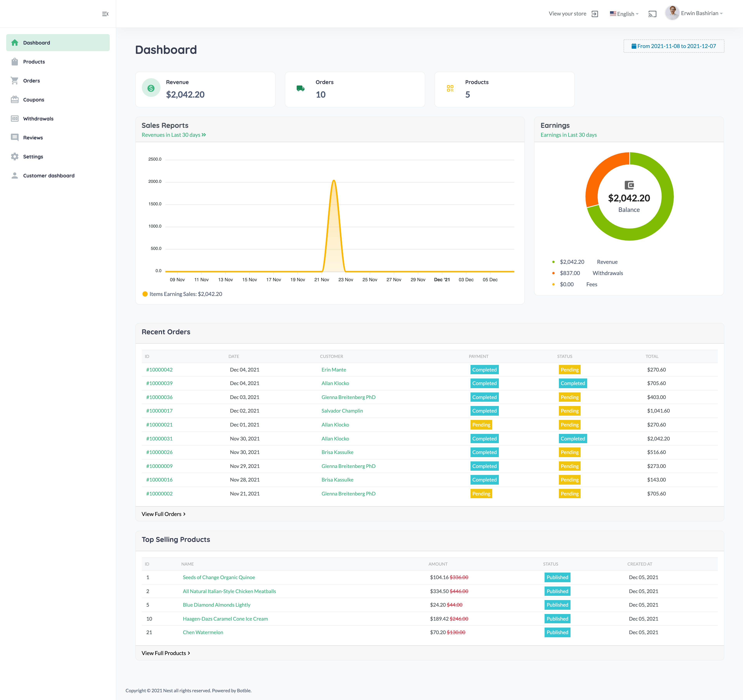Open the date range picker From 2021-11-08
Screen dimensions: 743x700
point(673,46)
